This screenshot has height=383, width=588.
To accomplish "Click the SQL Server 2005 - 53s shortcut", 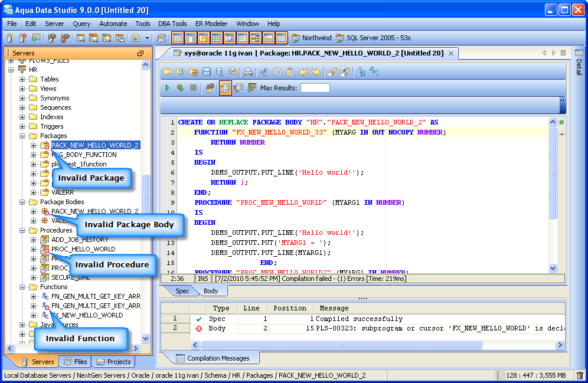I will (x=373, y=38).
